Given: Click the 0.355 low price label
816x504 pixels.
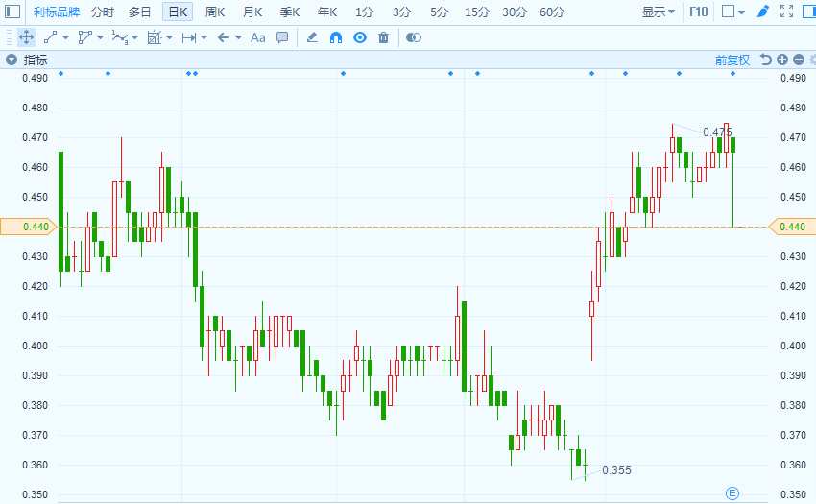Looking at the screenshot, I should (x=616, y=470).
